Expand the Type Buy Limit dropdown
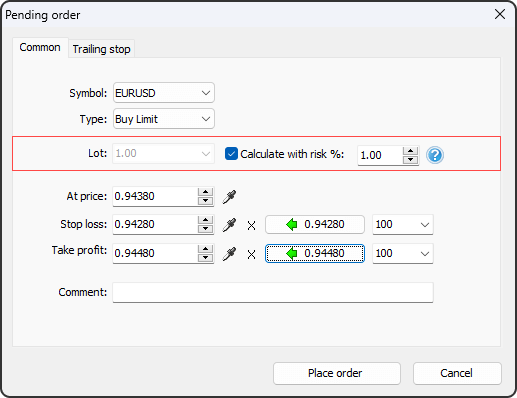This screenshot has height=398, width=517. pos(164,119)
